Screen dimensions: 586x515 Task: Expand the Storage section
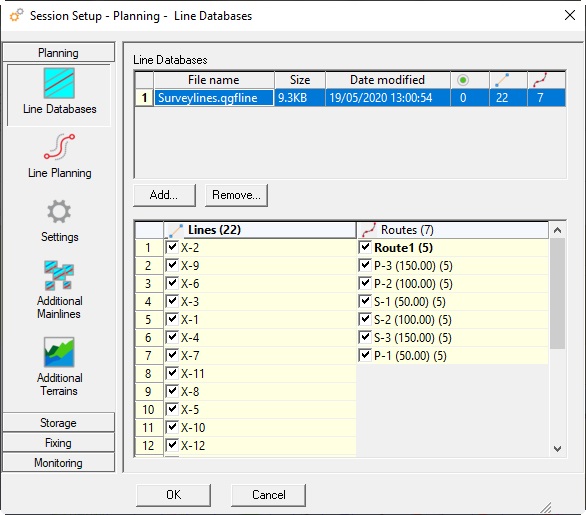[58, 423]
